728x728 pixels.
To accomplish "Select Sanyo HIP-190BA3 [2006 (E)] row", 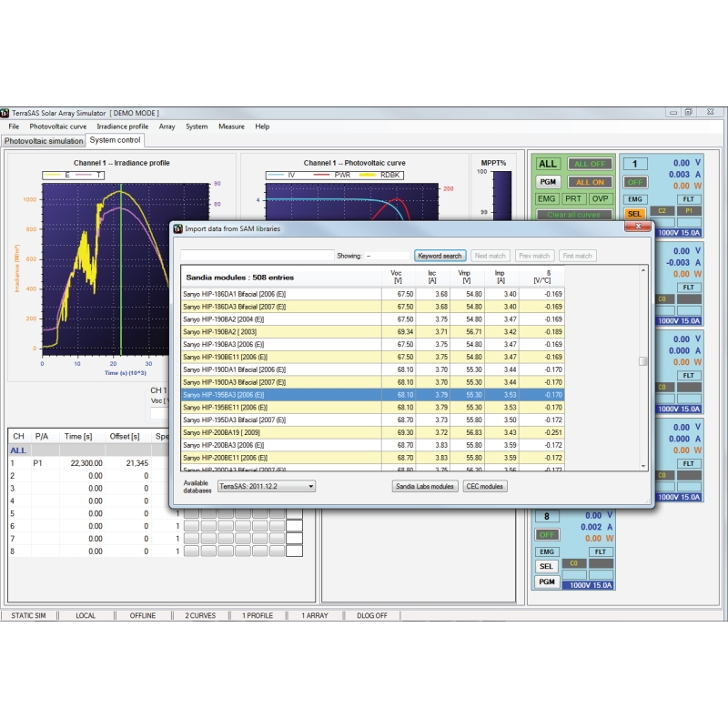I will 372,344.
